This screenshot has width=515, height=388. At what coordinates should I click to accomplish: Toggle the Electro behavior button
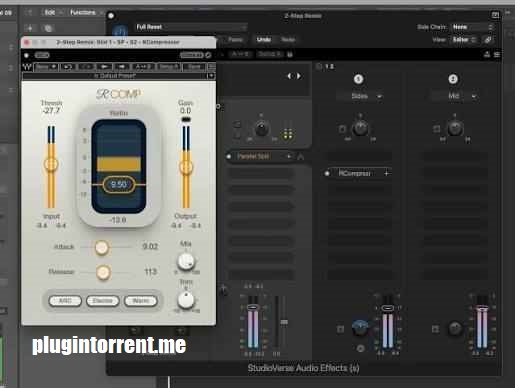[x=103, y=301]
